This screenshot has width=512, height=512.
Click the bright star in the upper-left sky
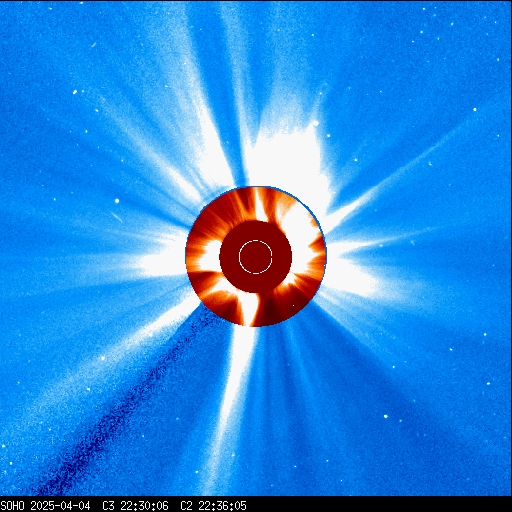[x=75, y=92]
